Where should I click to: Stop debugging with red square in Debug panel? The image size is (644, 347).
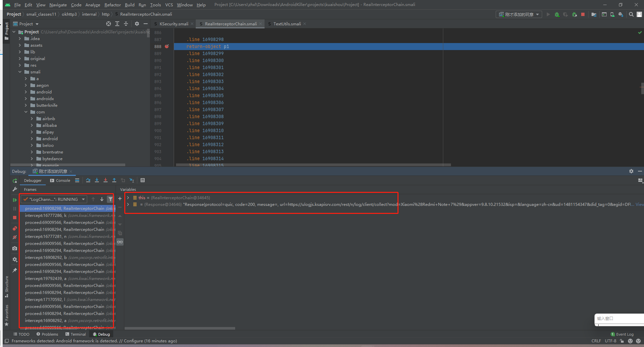(x=15, y=218)
